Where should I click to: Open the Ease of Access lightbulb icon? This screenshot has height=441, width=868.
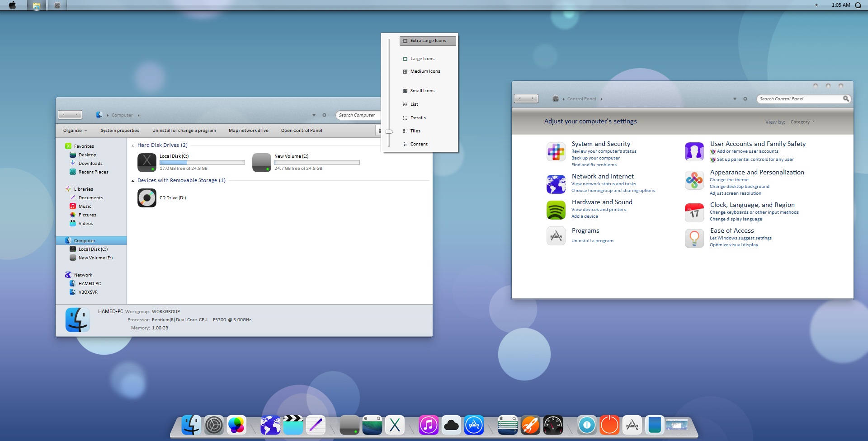(x=694, y=239)
